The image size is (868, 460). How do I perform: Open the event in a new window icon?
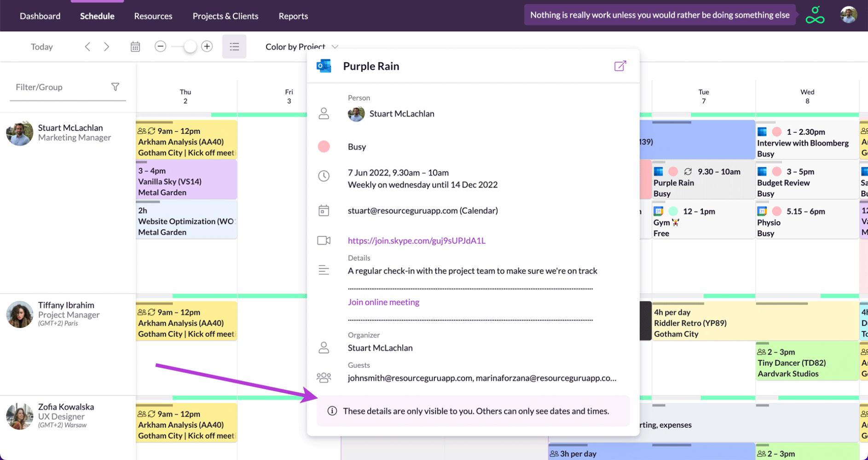click(x=619, y=66)
